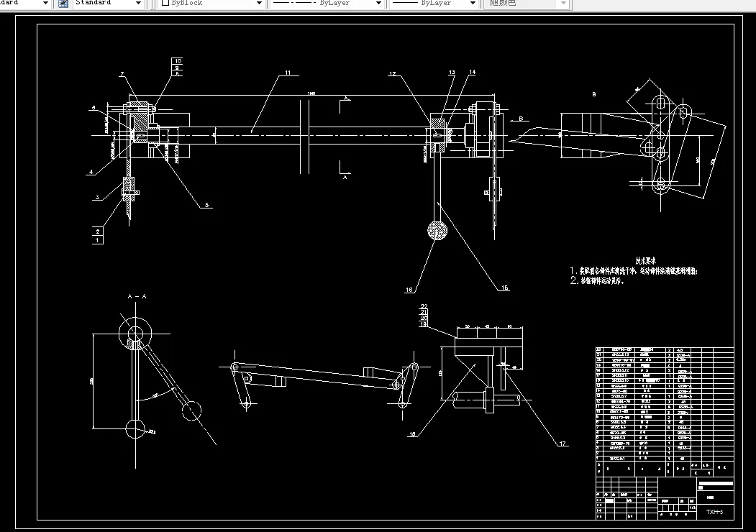Screen dimensions: 756x532
Task: Click the ByBlock color swatch square
Action: [x=165, y=3]
